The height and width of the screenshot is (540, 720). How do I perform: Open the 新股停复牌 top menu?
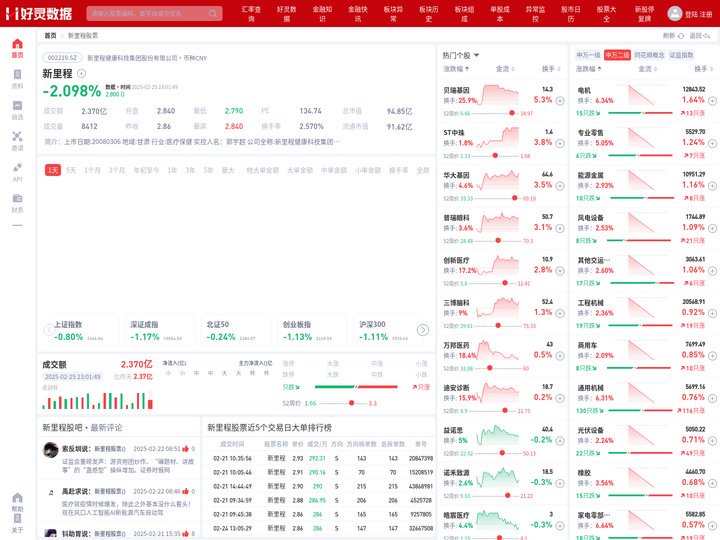coord(644,14)
